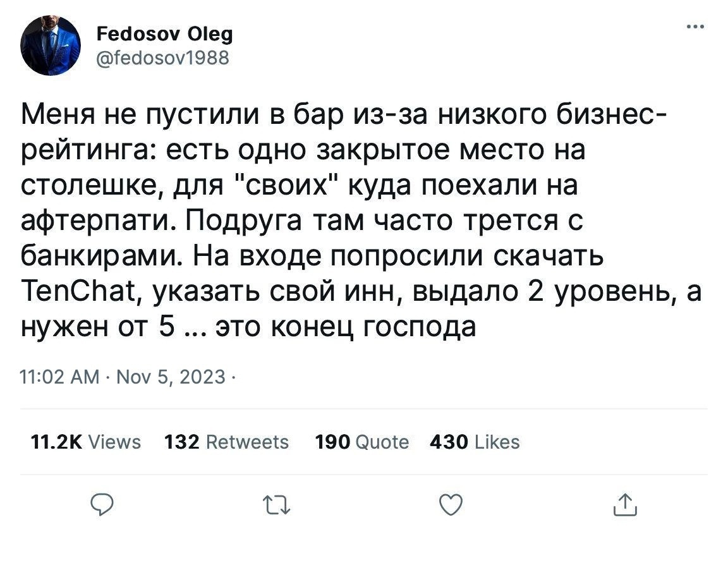
Task: Show the 190 Quote tweets
Action: [x=362, y=442]
